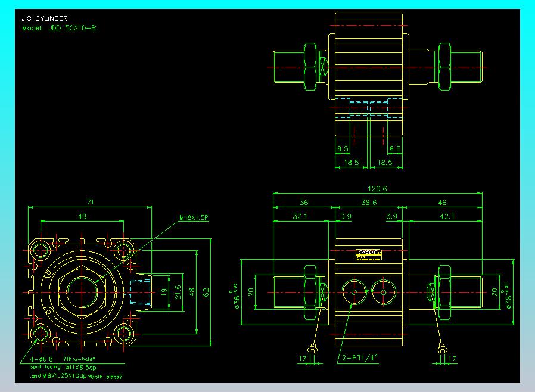Screen dimensions: 535x392
Task: Select the vertical 48 dimension beside 62
Action: tap(192, 292)
